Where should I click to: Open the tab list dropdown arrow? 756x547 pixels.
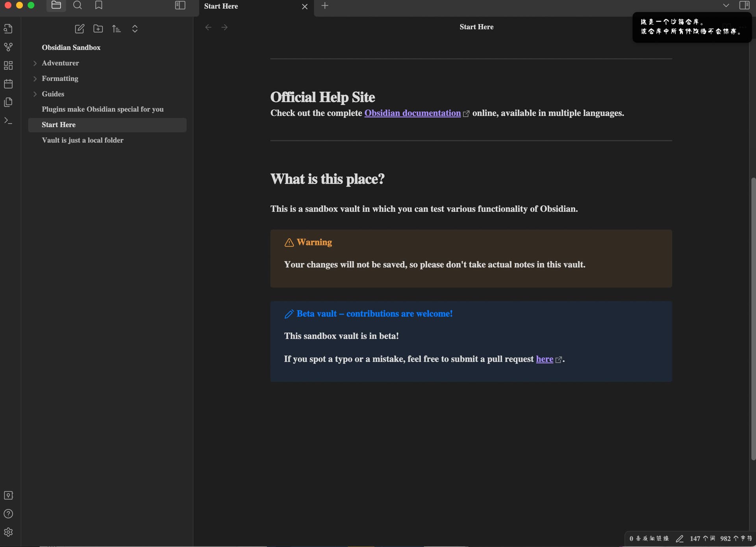(x=726, y=6)
